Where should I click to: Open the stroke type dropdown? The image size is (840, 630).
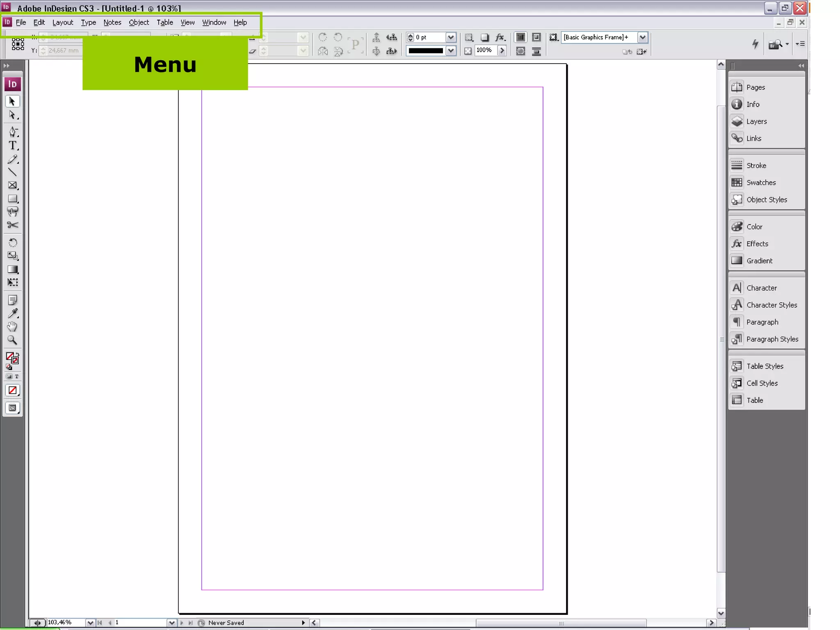(451, 51)
